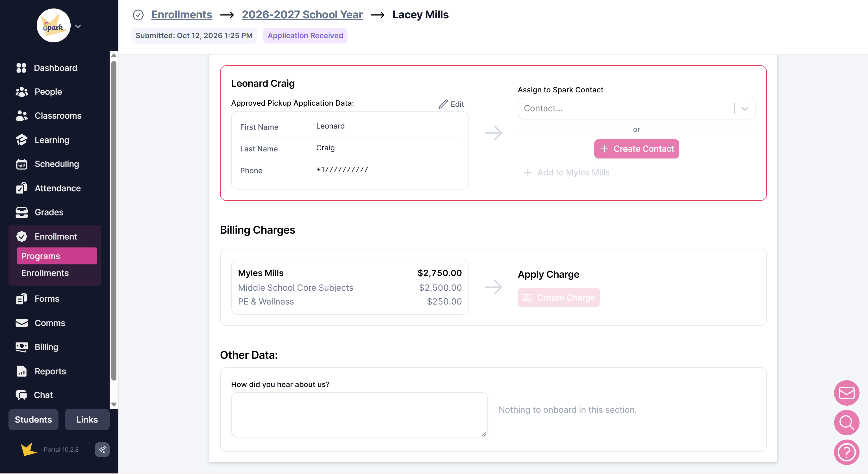Click the Billing money icon
The image size is (868, 474).
click(21, 347)
